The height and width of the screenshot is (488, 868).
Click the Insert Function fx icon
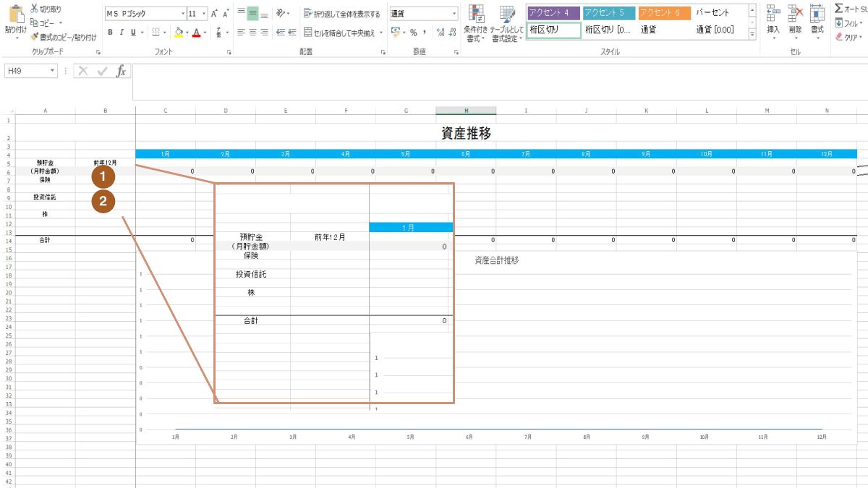[121, 71]
